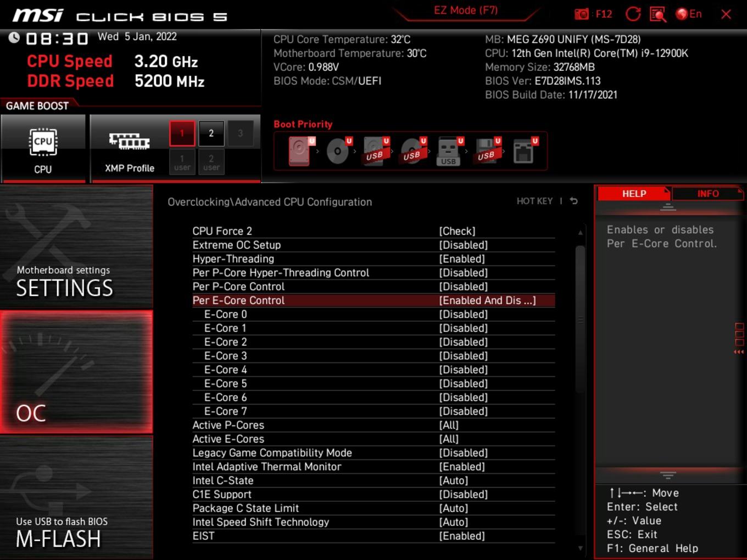Click the optical disc boot priority icon

click(339, 151)
